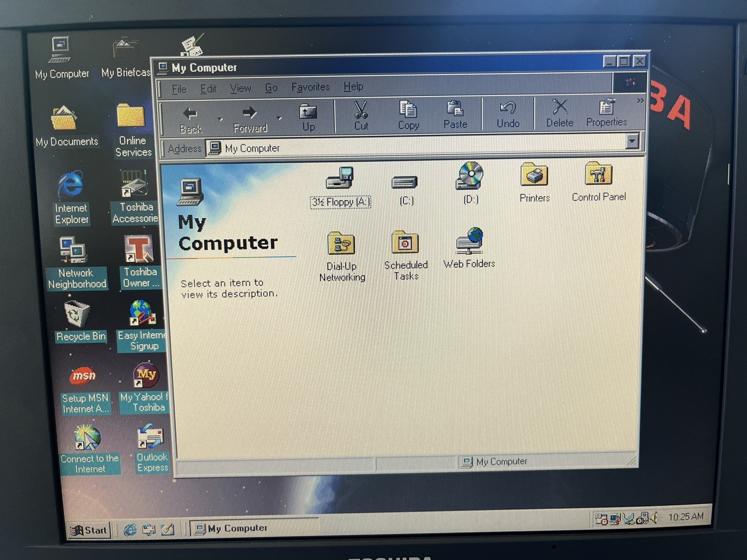The width and height of the screenshot is (747, 560).
Task: Open the Address bar dropdown
Action: 632,140
